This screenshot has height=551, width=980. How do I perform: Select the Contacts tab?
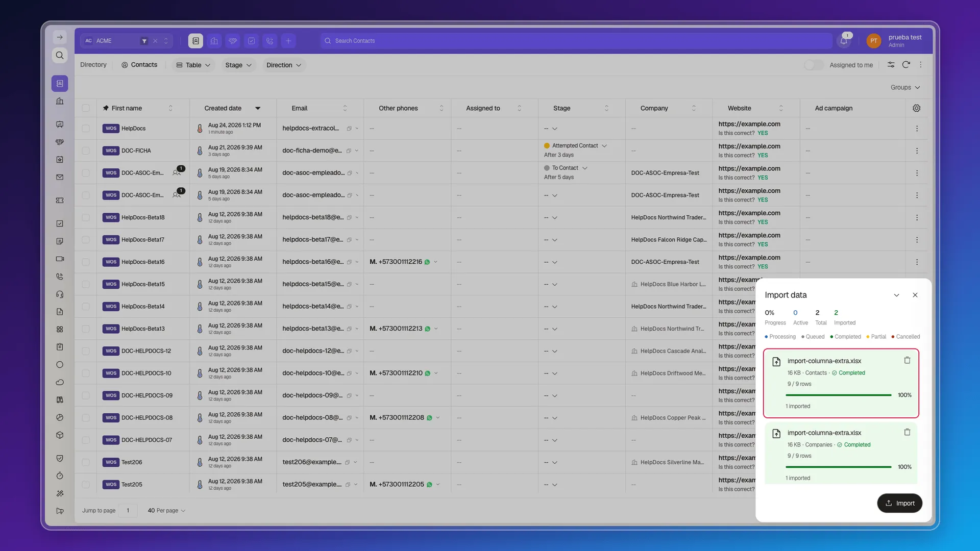point(139,65)
